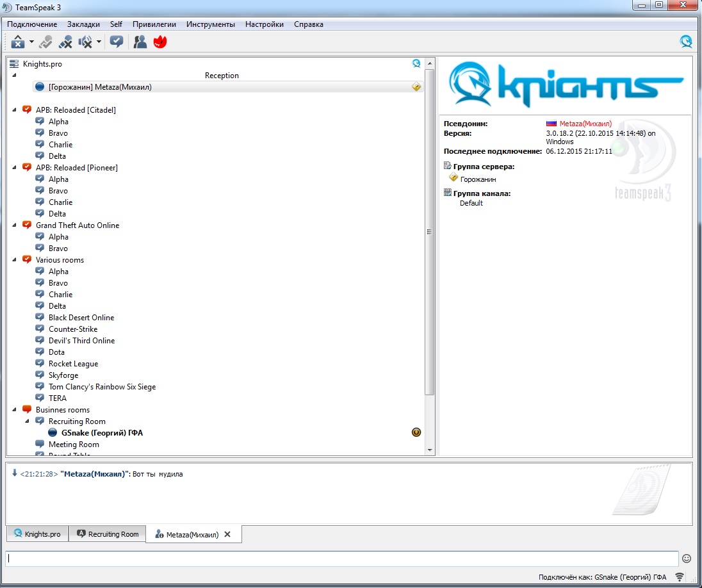Click the red flame toolbar icon
Screen dimensions: 702x588
tap(160, 42)
